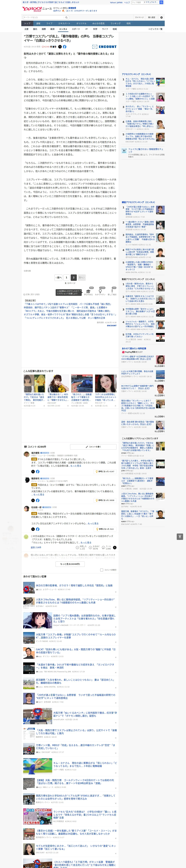Go to article page 1

[x=66, y=278]
